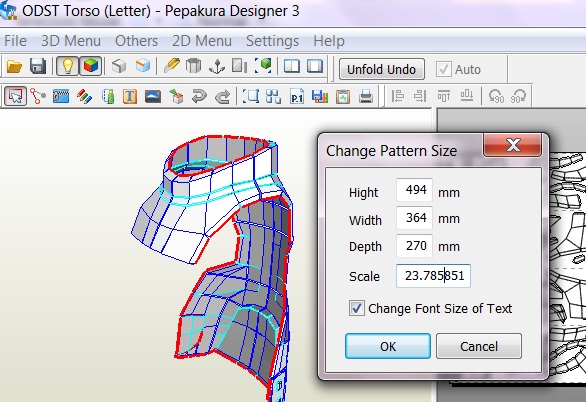The image size is (586, 402).
Task: Close the Change Pattern Size dialog
Action: (513, 145)
